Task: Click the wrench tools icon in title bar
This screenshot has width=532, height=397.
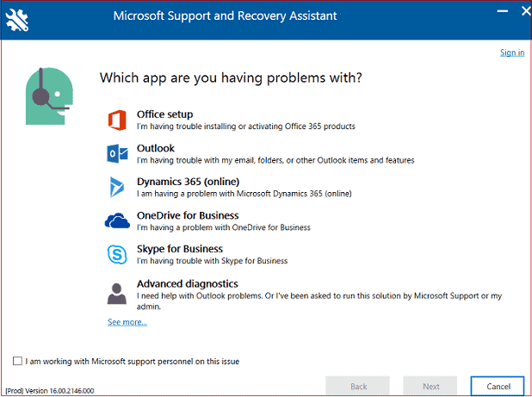Action: [x=17, y=20]
